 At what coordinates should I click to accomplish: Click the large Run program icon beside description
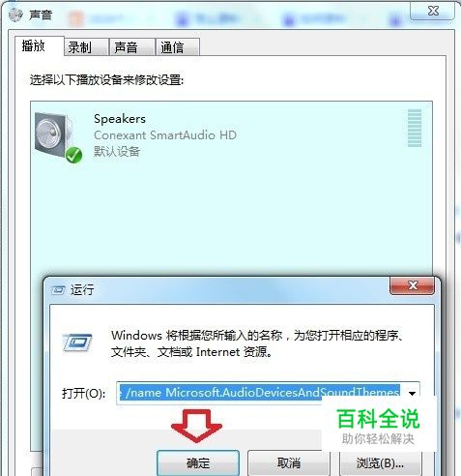point(77,342)
